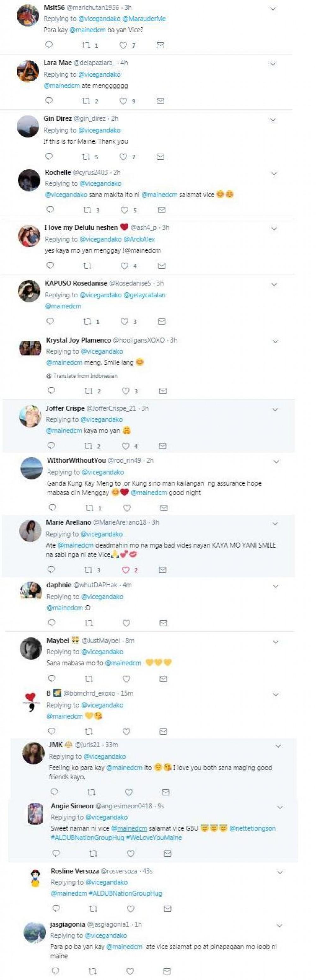Reply to MsIt56's tweet
The height and width of the screenshot is (980, 316).
(x=49, y=45)
